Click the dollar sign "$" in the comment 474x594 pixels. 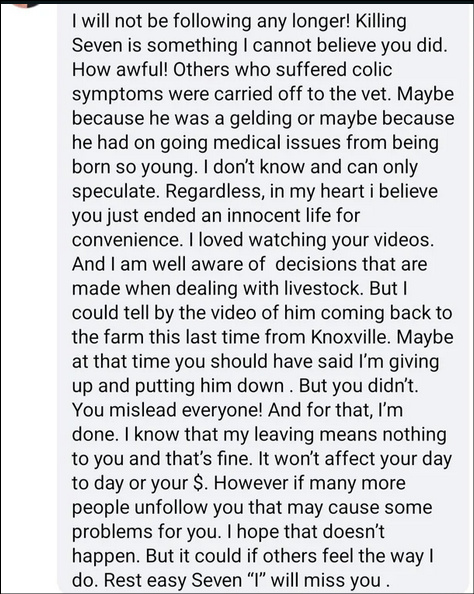199,483
